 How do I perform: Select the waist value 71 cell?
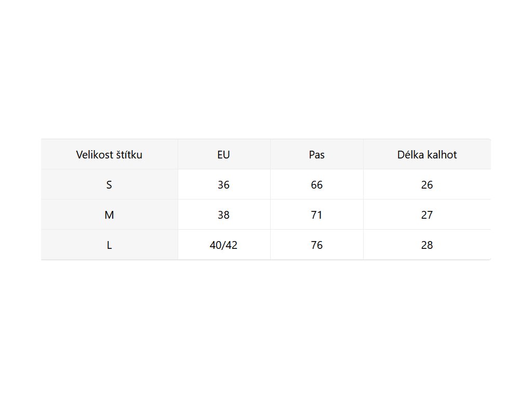(x=316, y=215)
